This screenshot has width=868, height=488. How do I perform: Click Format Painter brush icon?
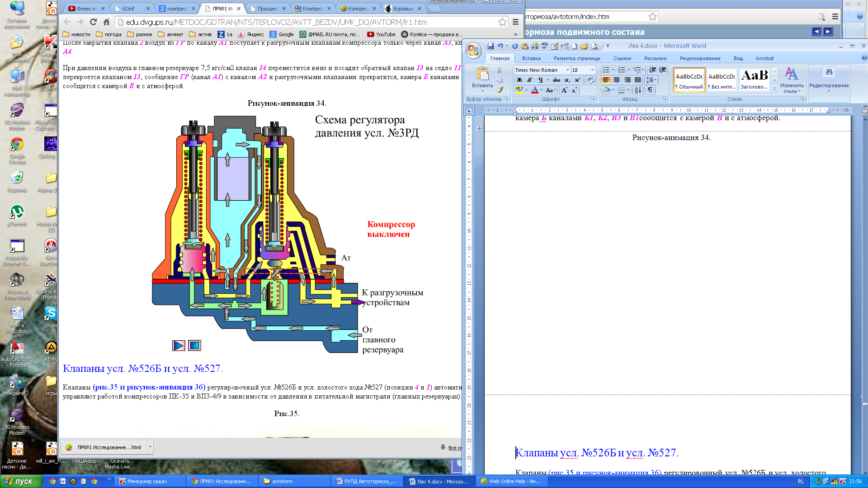pos(500,90)
